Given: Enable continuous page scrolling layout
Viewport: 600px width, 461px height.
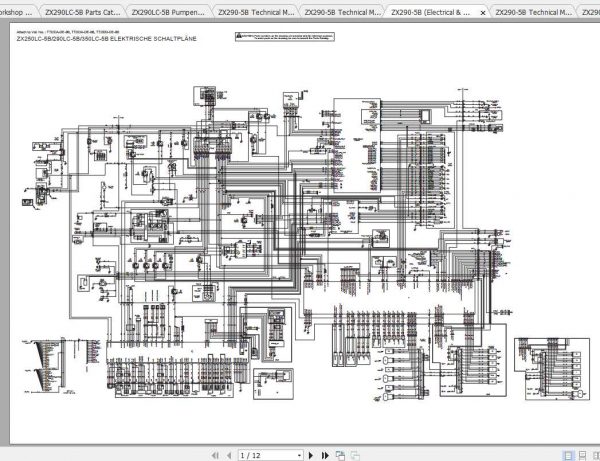Looking at the screenshot, I should point(582,455).
